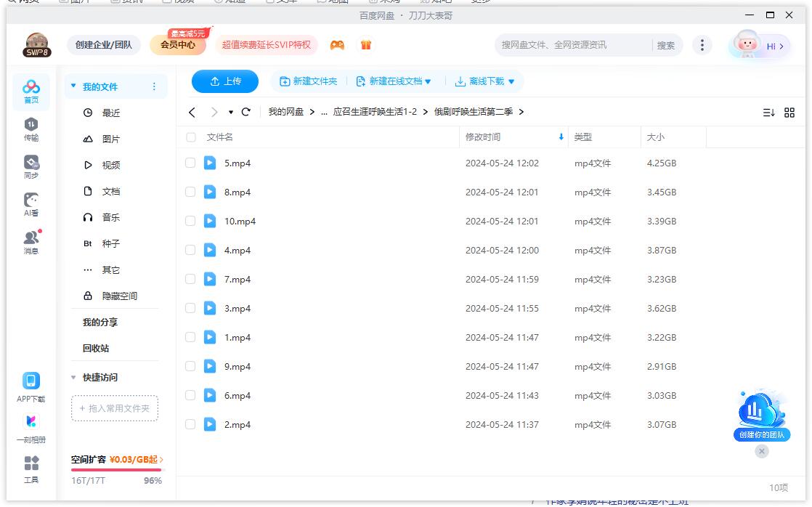The image size is (812, 507).
Task: Switch to grid view layout
Action: tap(789, 113)
